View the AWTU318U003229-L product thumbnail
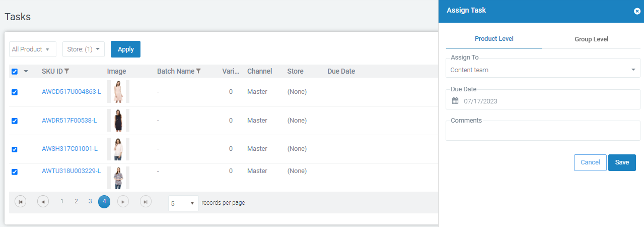The width and height of the screenshot is (644, 227). click(x=118, y=178)
